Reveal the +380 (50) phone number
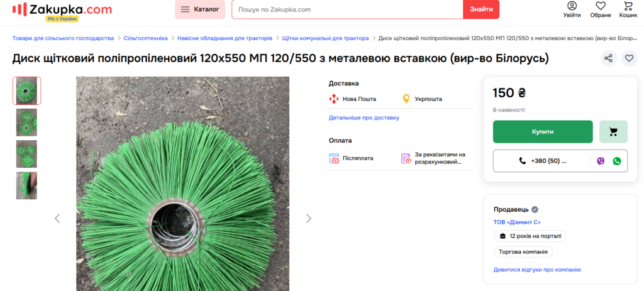 [543, 161]
